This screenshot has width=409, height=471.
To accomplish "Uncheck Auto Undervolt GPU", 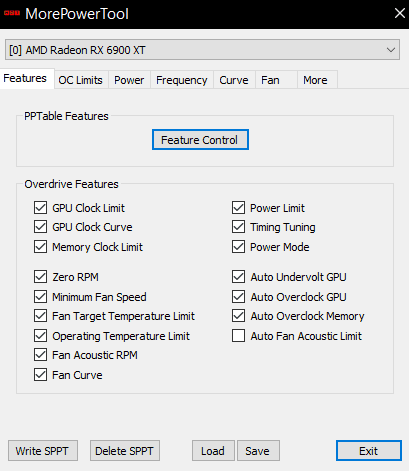I will [x=238, y=277].
